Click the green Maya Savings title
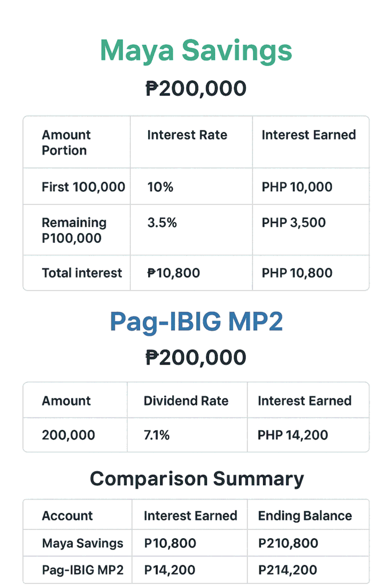The image size is (392, 588). 196,50
